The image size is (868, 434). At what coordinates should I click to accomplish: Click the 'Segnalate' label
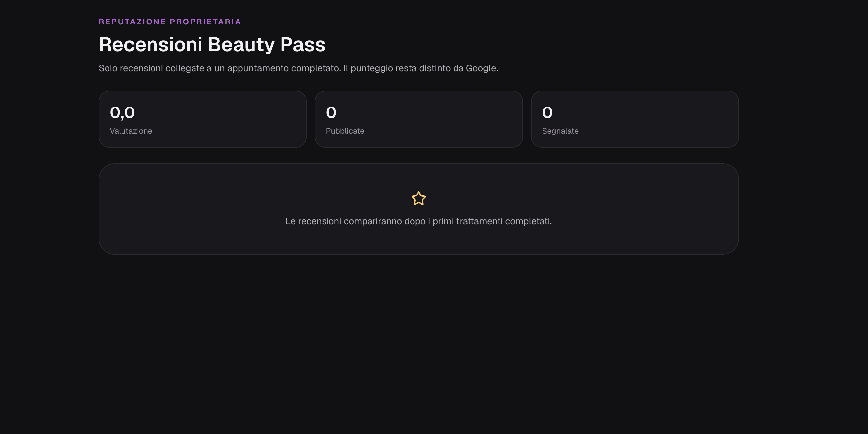coord(560,131)
